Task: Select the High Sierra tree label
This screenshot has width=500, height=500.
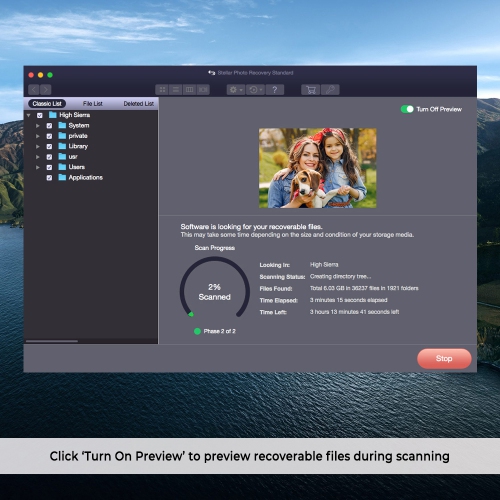Action: [x=75, y=115]
